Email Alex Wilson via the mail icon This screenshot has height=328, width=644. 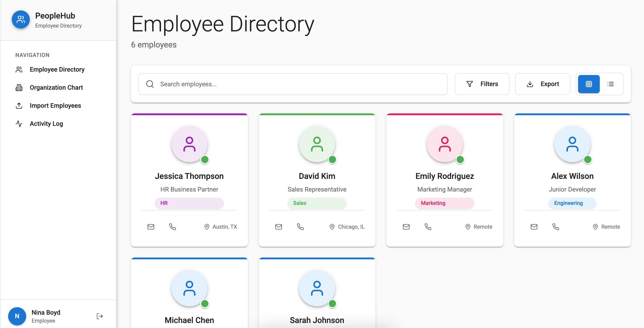tap(534, 227)
